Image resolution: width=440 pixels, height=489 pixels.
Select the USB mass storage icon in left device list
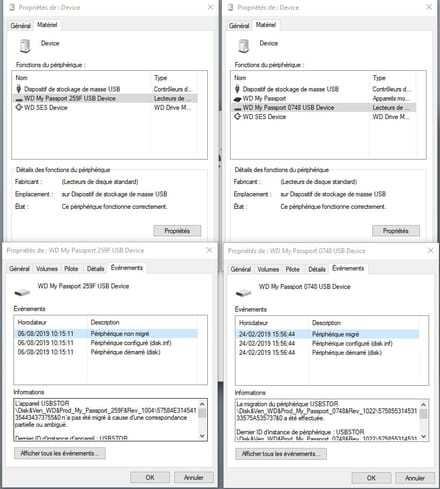tap(19, 89)
